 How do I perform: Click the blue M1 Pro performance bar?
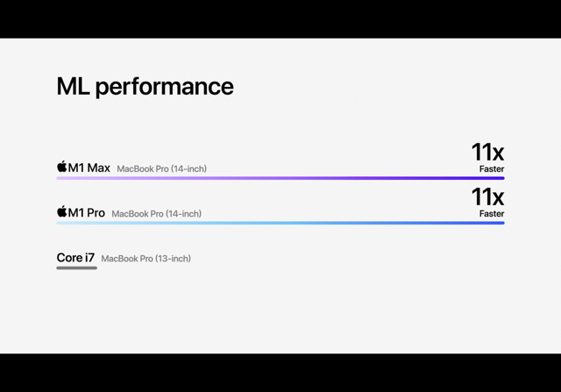coord(280,223)
